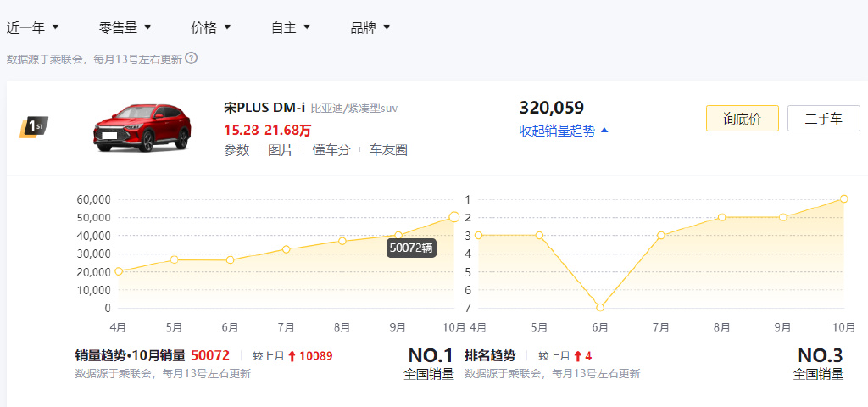Click the 320,059 total sales figure
The height and width of the screenshot is (407, 868).
click(551, 108)
